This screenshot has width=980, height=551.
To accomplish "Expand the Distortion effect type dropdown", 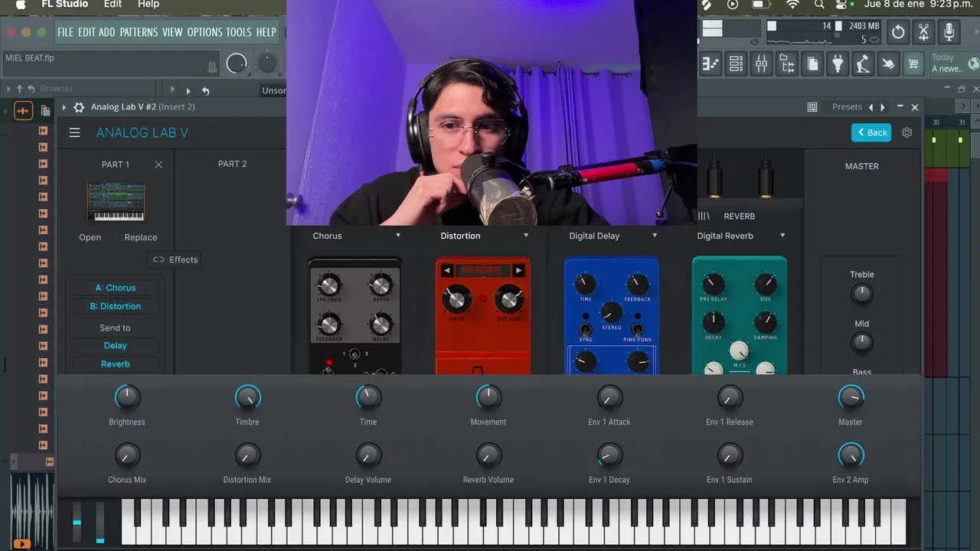I will click(x=526, y=236).
